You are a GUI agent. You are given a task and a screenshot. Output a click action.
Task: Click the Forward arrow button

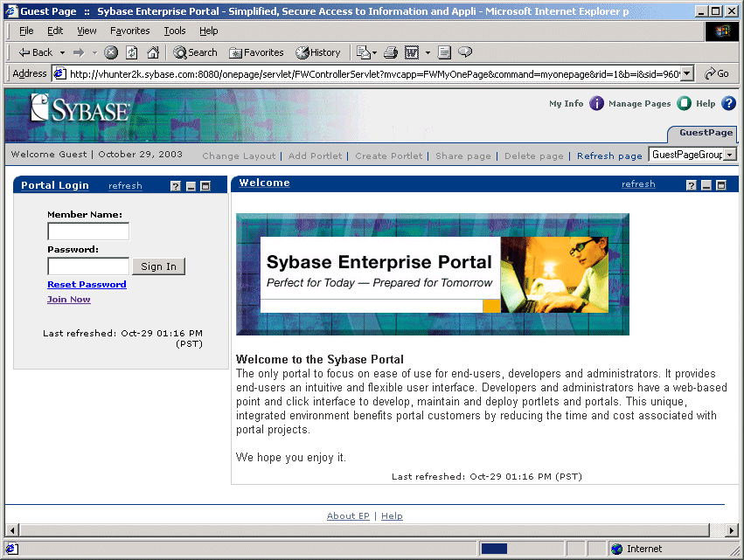79,52
